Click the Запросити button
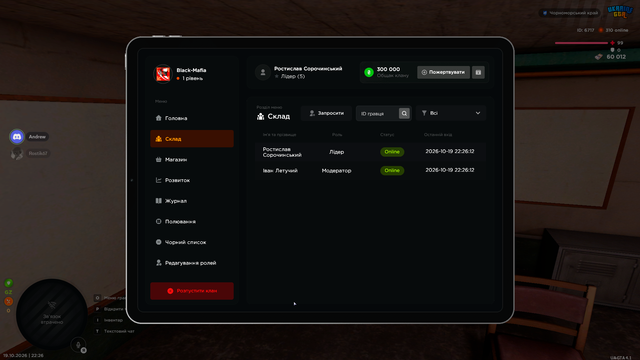640x360 pixels. [x=326, y=113]
